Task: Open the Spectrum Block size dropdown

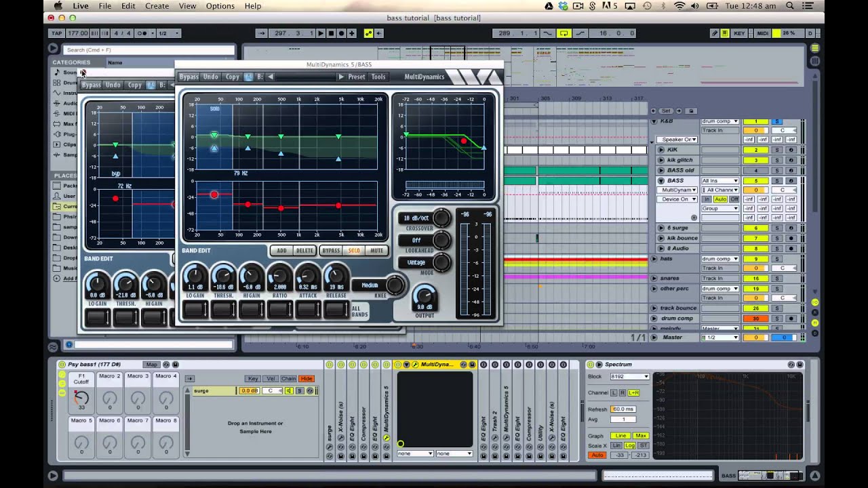Action: tap(629, 377)
